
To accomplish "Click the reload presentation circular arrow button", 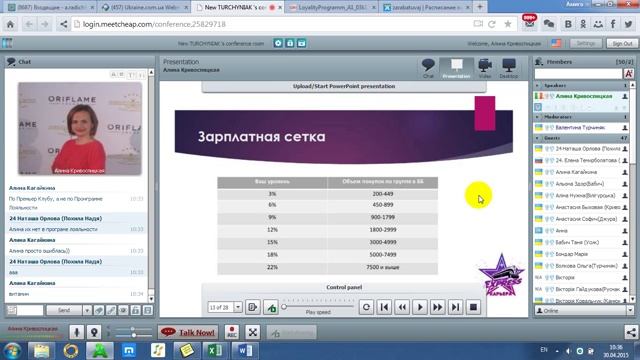I will [x=366, y=307].
